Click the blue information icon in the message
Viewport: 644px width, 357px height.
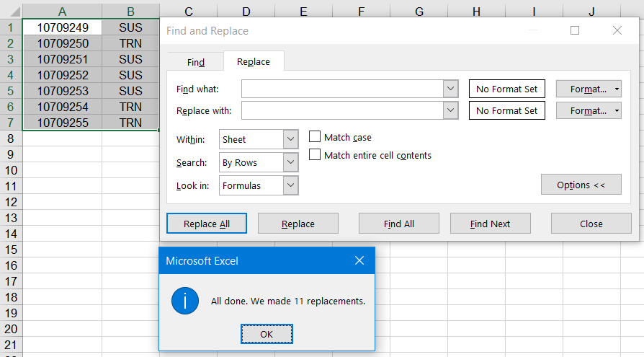[185, 301]
